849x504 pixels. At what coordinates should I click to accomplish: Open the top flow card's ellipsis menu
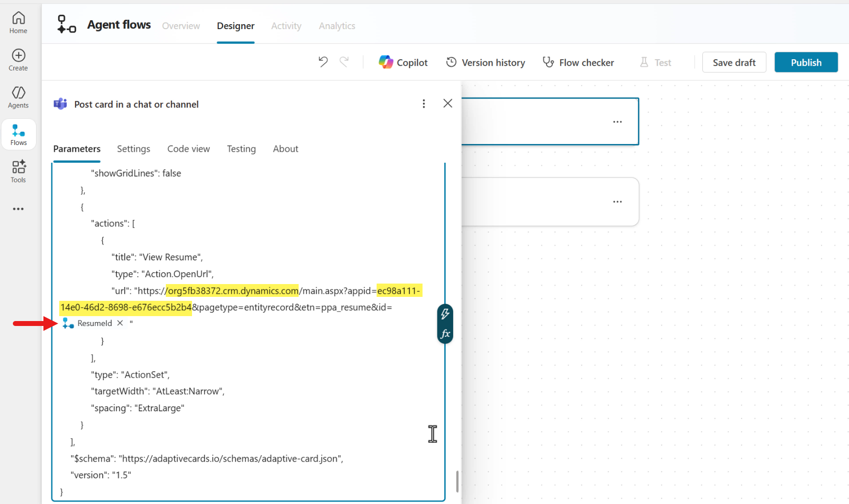pos(617,121)
